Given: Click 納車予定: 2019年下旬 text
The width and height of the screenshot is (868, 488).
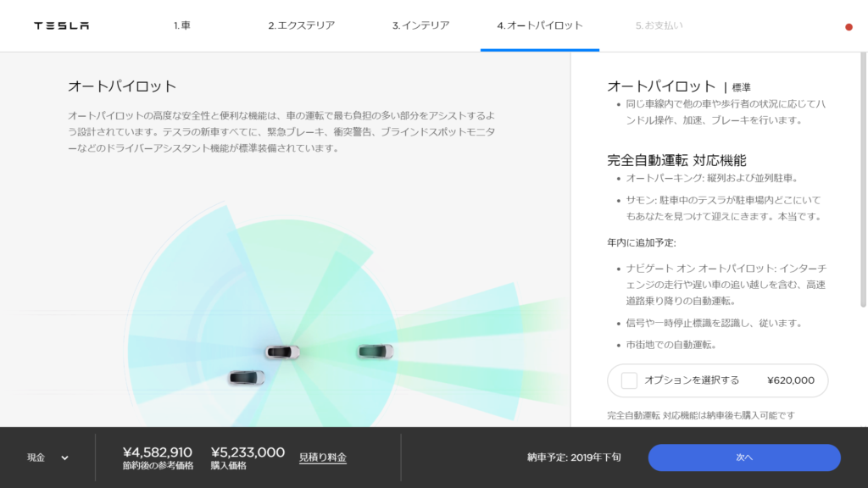Looking at the screenshot, I should [x=574, y=457].
